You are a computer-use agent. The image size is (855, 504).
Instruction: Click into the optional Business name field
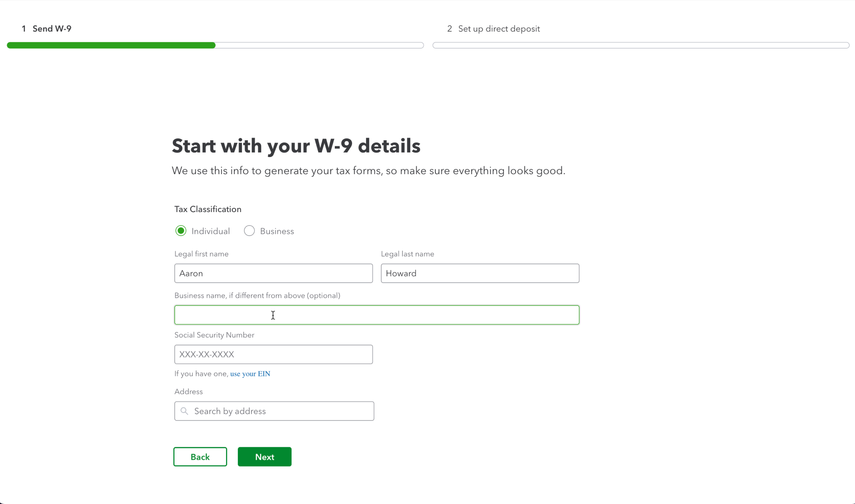coord(376,315)
